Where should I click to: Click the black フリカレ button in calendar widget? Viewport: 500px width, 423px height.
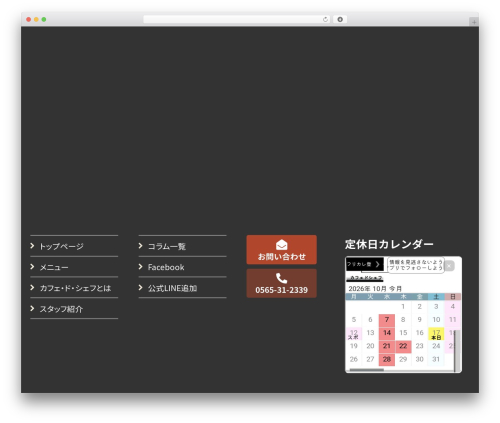click(365, 264)
